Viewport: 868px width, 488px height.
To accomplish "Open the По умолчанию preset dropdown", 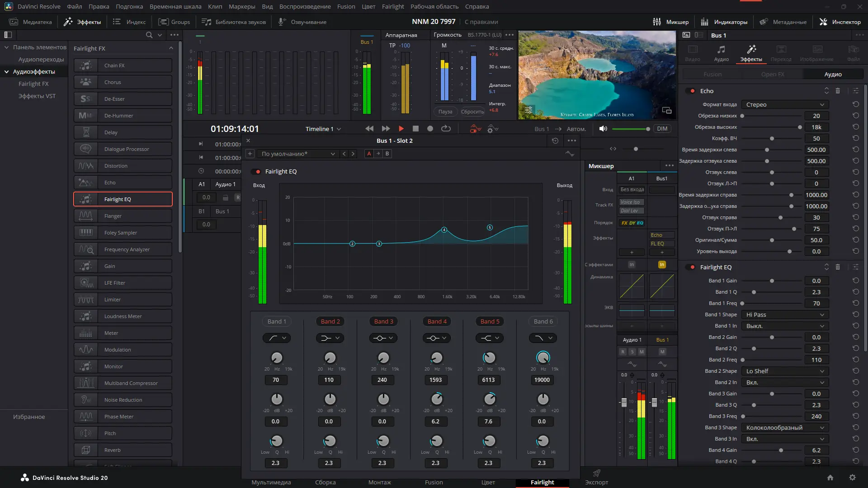I will 296,154.
